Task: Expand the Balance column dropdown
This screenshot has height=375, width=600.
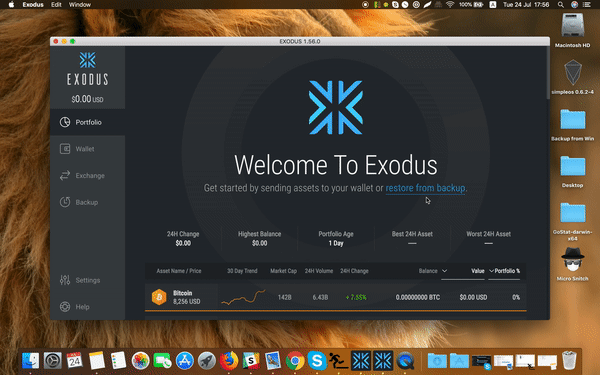Action: coord(444,271)
